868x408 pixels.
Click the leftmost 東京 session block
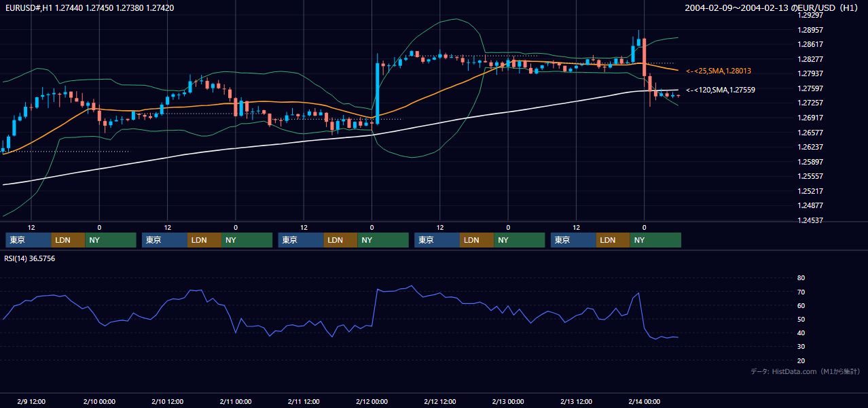pos(29,240)
